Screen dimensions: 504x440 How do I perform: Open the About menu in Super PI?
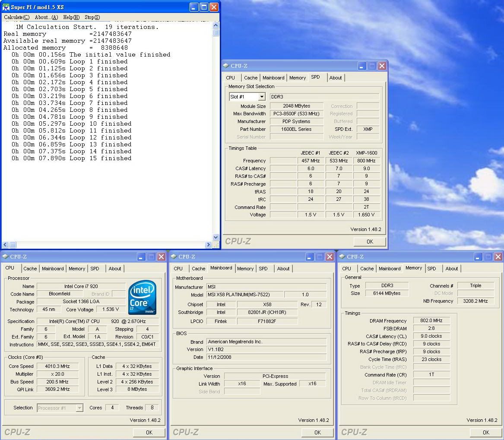pos(46,17)
